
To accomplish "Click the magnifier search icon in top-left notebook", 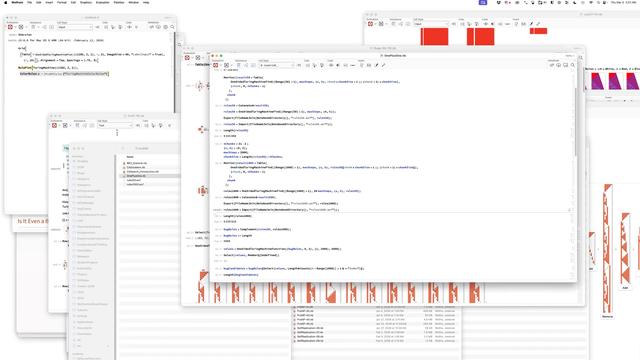I will 172,27.
